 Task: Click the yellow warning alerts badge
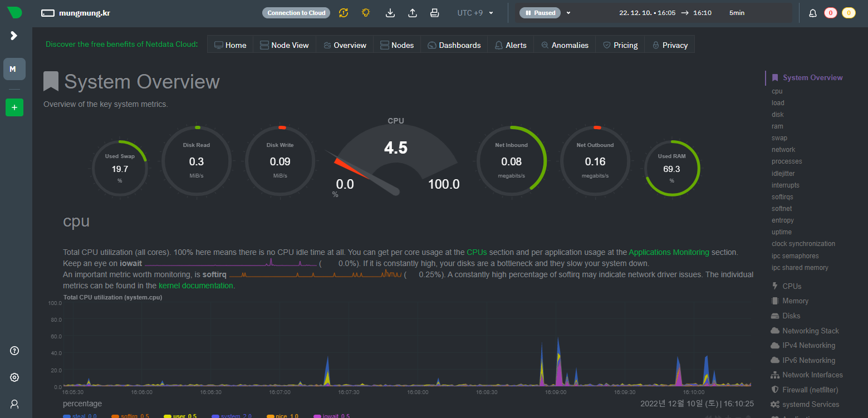(849, 13)
